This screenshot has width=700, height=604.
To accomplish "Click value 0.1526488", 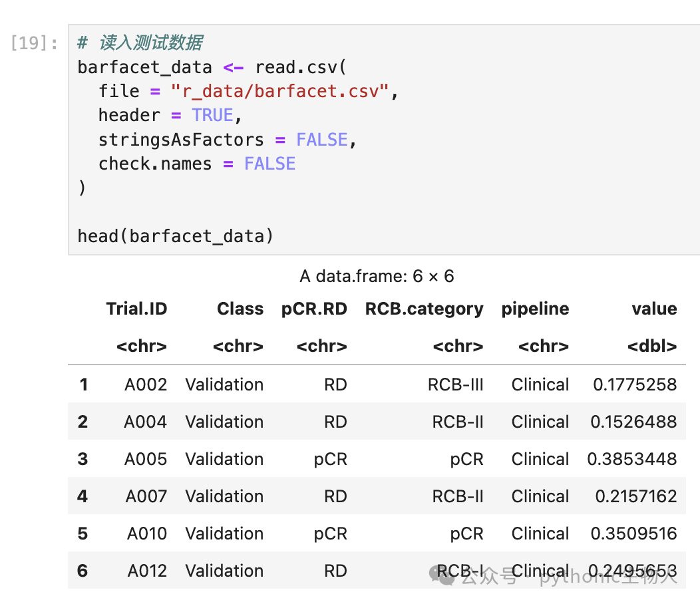I will (x=633, y=422).
